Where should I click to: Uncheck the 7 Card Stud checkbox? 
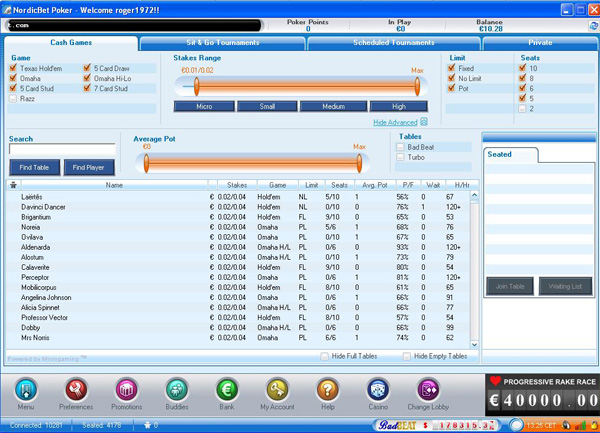87,88
